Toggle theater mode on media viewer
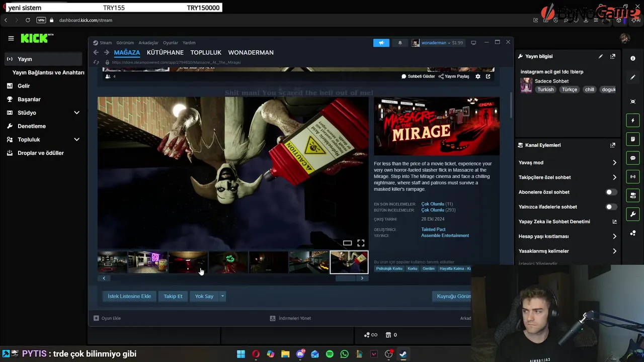Viewport: 644px width, 362px height. point(347,243)
